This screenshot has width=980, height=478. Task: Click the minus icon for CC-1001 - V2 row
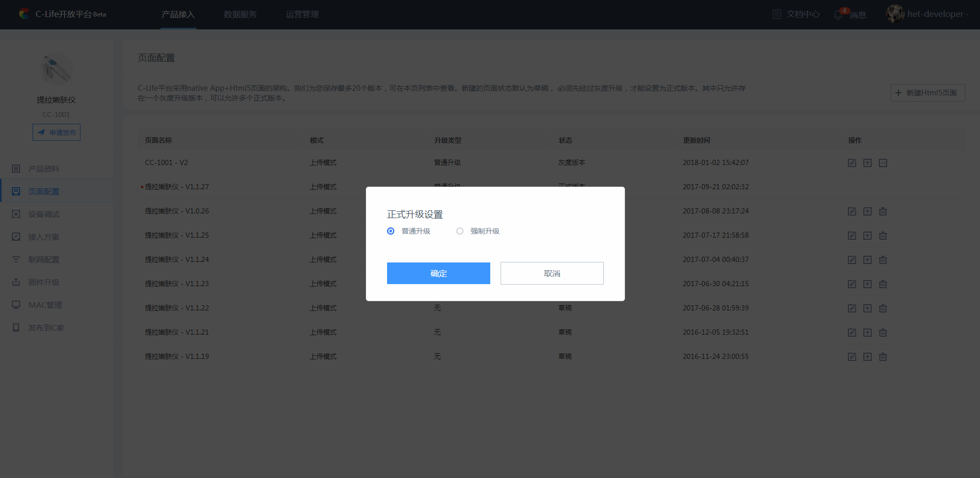883,163
